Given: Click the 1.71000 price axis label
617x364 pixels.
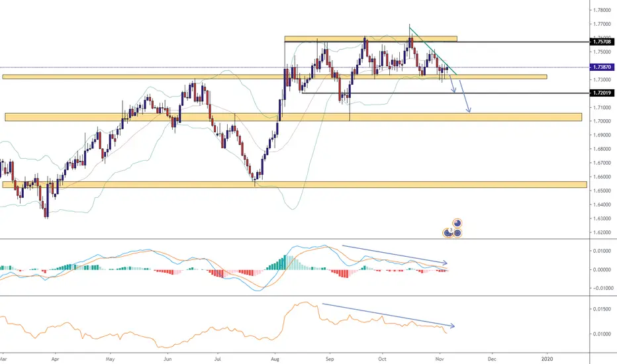Looking at the screenshot, I should click(x=602, y=107).
